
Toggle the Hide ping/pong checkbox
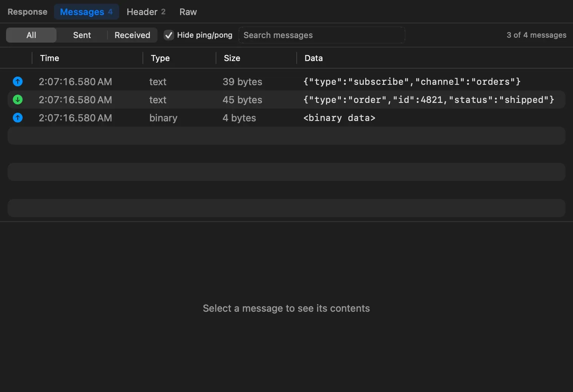pyautogui.click(x=169, y=35)
